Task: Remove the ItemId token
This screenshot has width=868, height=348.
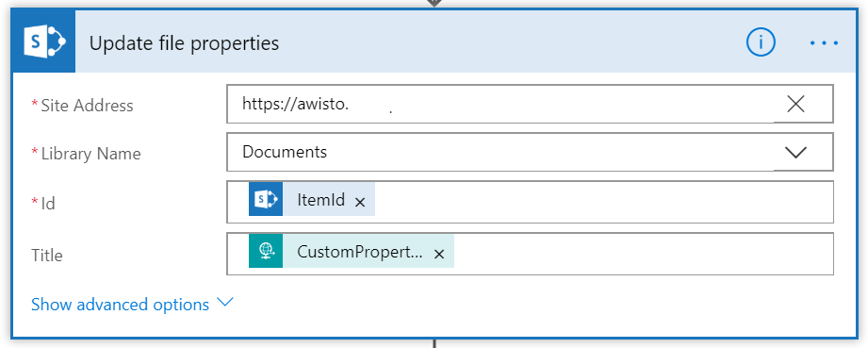Action: (x=360, y=202)
